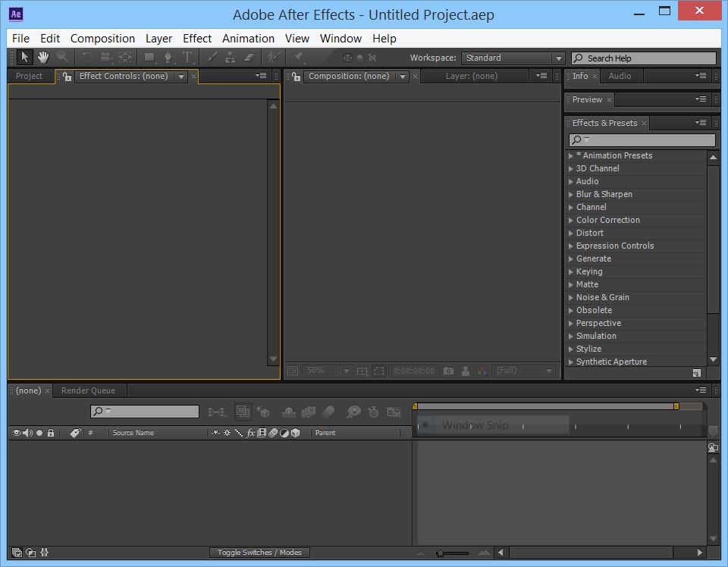Switch to the Project panel tab
The height and width of the screenshot is (567, 728).
(30, 76)
